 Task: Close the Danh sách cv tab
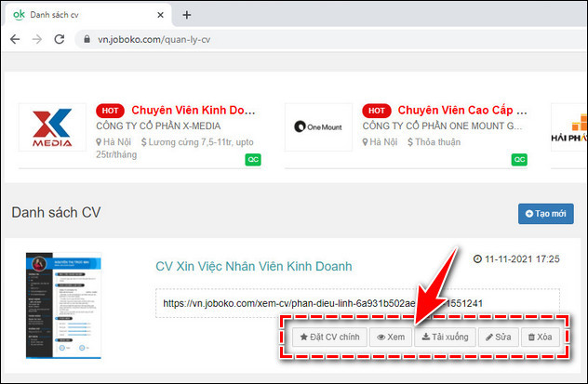(x=160, y=15)
